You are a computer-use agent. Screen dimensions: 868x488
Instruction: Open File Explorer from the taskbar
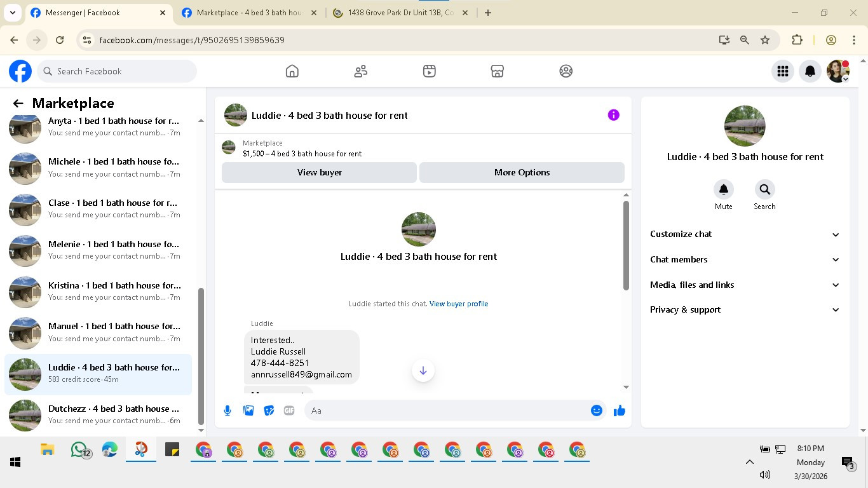coord(48,450)
